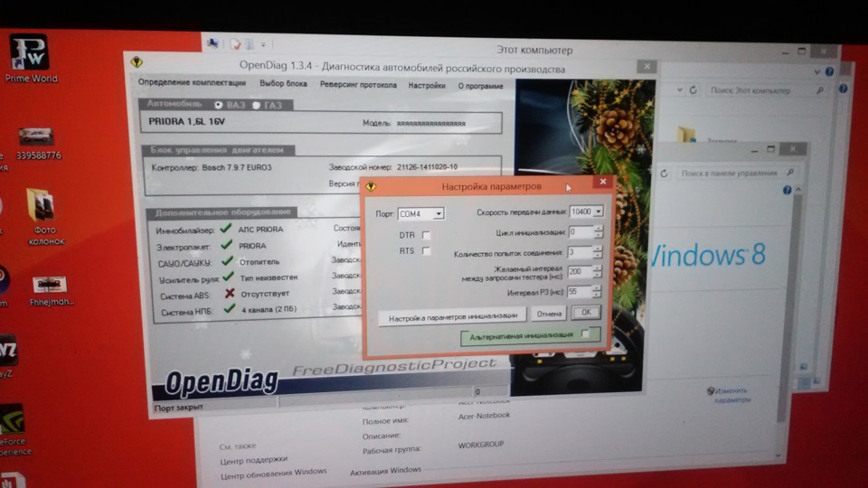Click the properties icon in Explorer quick access toolbar

[x=236, y=43]
